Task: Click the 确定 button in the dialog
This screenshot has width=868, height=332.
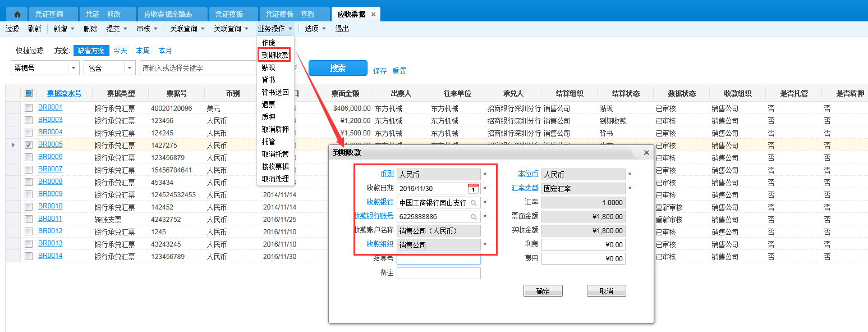Action: (x=543, y=291)
